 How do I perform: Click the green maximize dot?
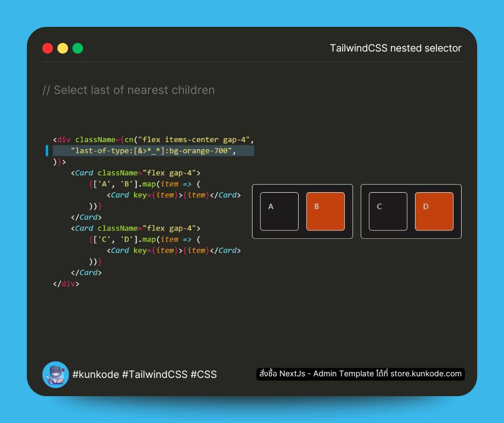click(78, 48)
